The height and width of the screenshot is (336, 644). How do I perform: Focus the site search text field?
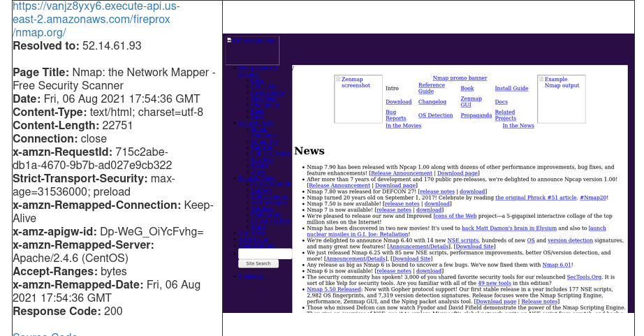click(265, 254)
